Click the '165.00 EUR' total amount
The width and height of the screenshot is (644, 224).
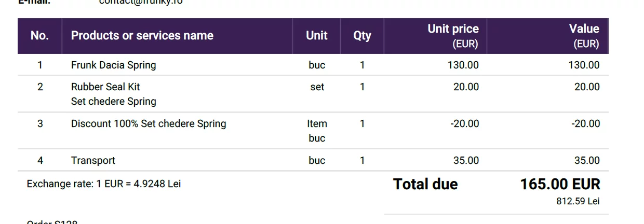[x=560, y=184]
